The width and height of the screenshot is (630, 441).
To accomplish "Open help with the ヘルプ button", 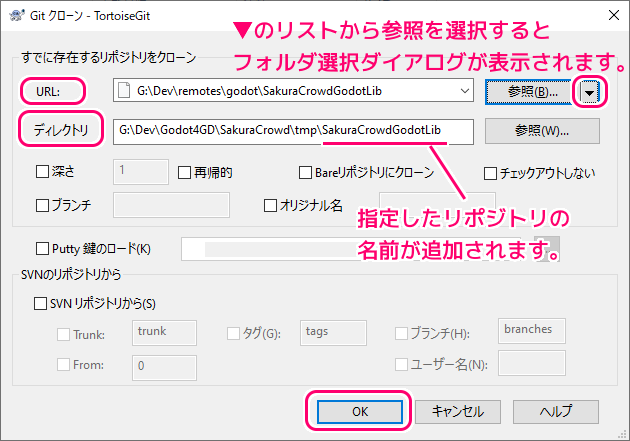I will point(556,411).
